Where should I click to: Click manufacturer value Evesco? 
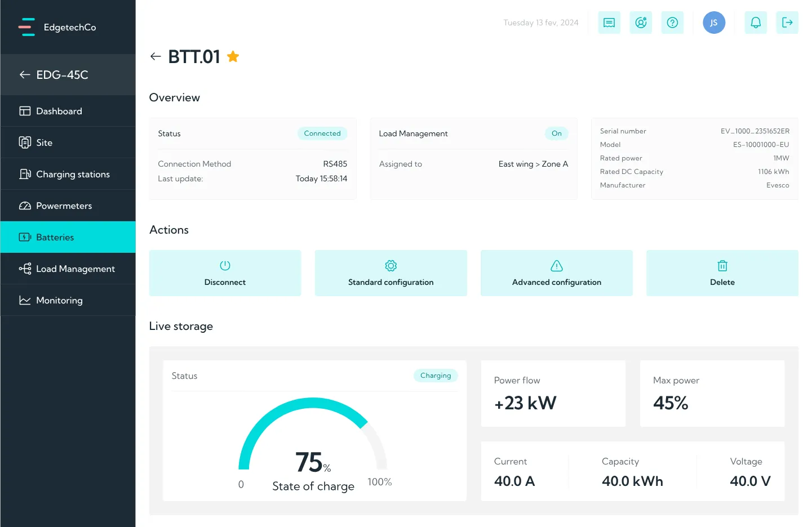coord(778,185)
